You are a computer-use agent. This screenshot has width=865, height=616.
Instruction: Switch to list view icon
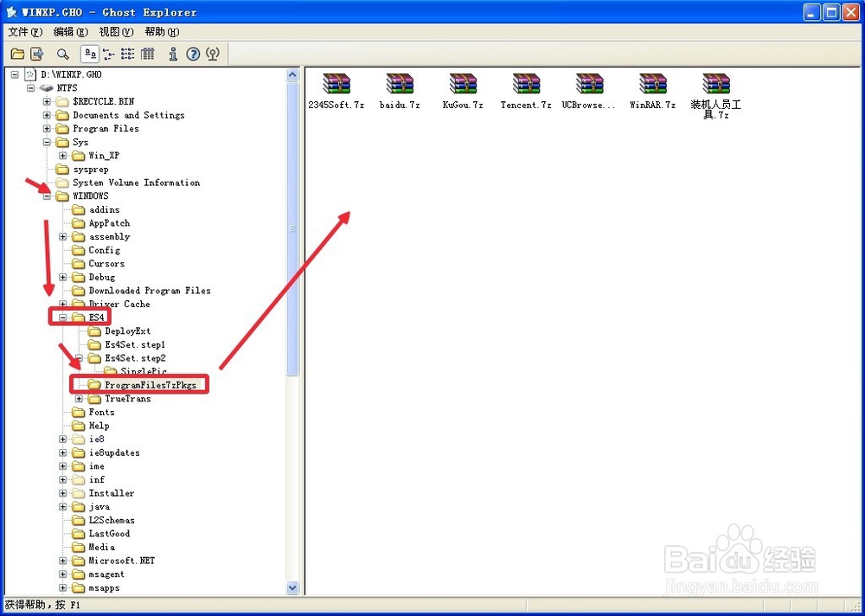(x=128, y=54)
